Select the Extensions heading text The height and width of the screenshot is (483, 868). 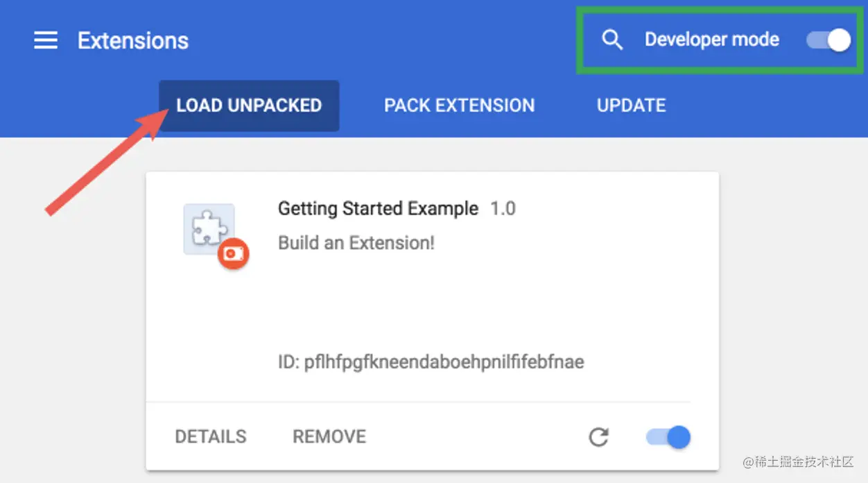[x=132, y=40]
